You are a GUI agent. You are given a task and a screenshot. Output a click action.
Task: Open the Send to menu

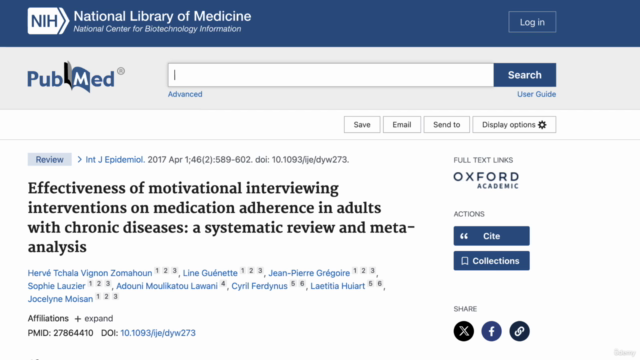click(447, 124)
